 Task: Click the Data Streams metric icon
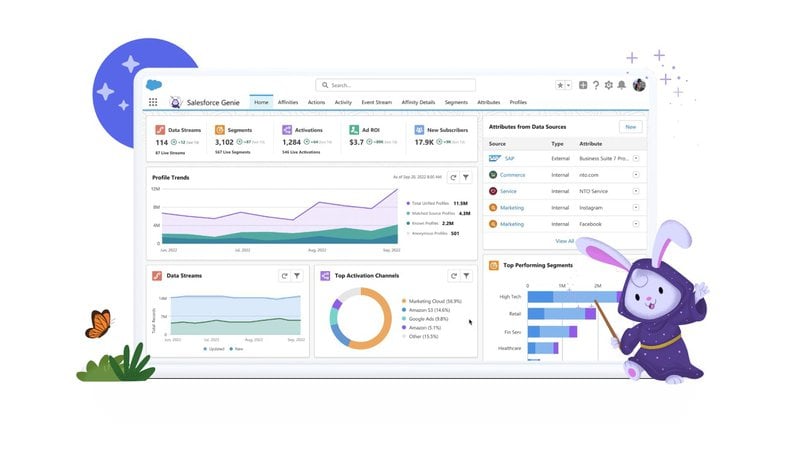[x=160, y=130]
